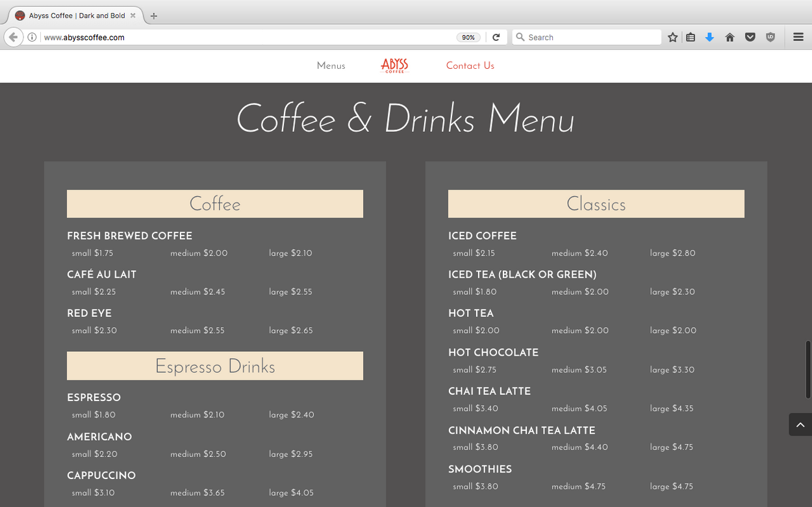Viewport: 812px width, 507px height.
Task: Reload the page with refresh icon
Action: [496, 38]
